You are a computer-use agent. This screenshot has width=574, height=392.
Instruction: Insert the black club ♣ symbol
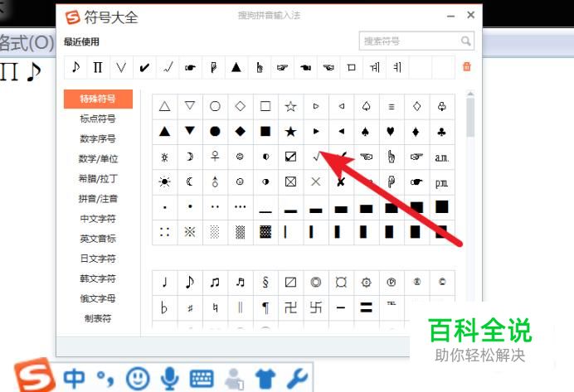click(x=441, y=132)
